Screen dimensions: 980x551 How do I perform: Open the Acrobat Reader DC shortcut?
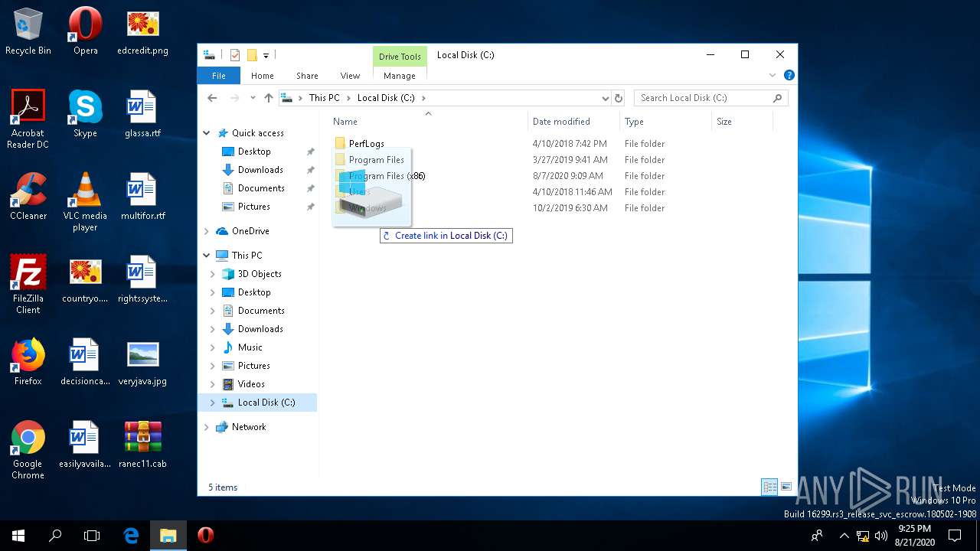(28, 119)
